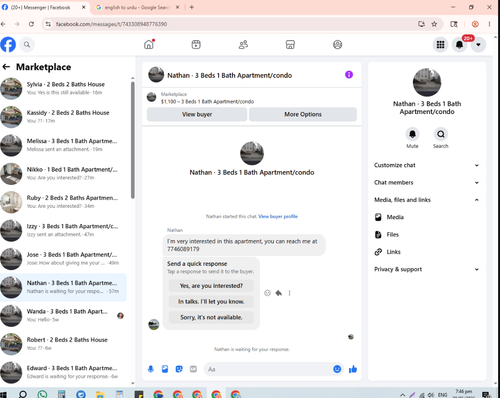
Task: Click the View buyer button
Action: pos(197,114)
